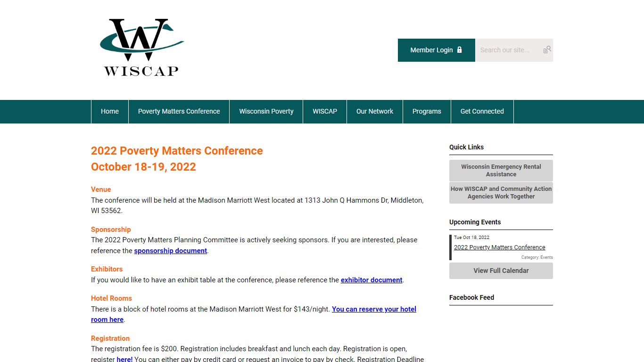Follow the register here! link

pos(125,359)
